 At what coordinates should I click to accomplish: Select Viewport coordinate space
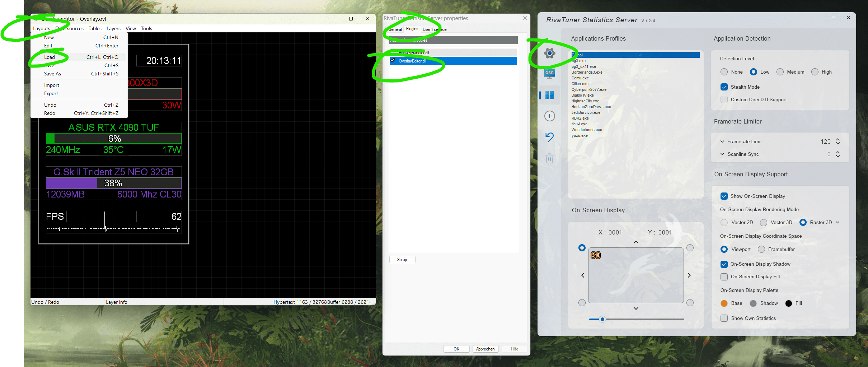[x=724, y=249]
